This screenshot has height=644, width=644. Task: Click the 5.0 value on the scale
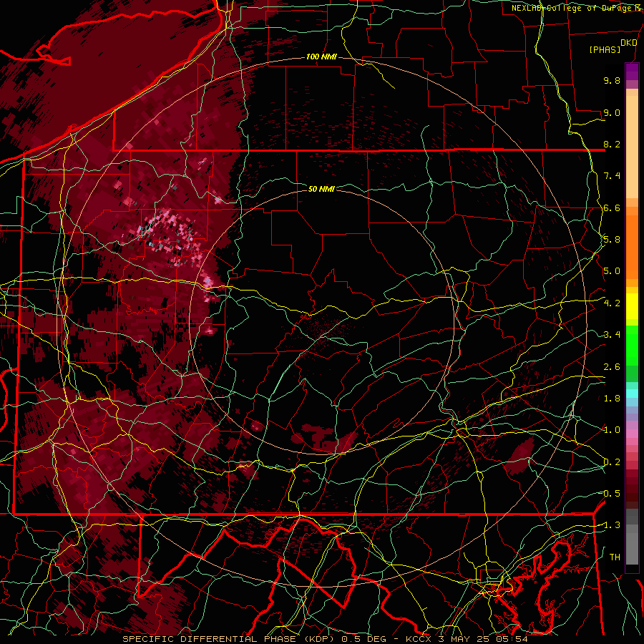(612, 271)
